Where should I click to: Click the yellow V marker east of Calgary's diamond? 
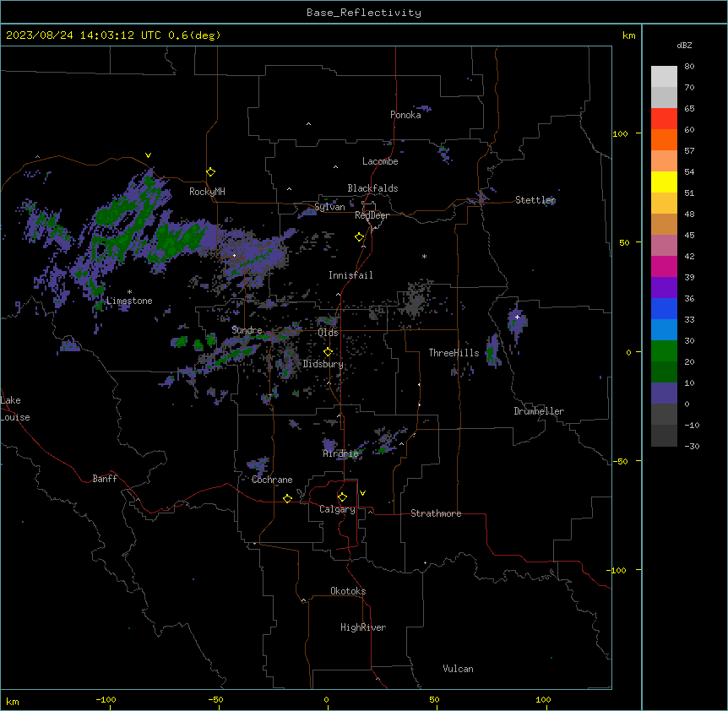[x=362, y=493]
